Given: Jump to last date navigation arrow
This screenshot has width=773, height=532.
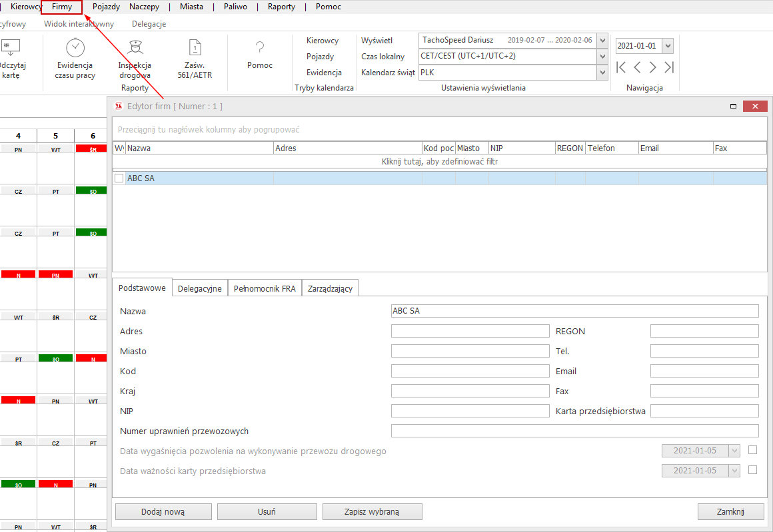Looking at the screenshot, I should [x=669, y=67].
